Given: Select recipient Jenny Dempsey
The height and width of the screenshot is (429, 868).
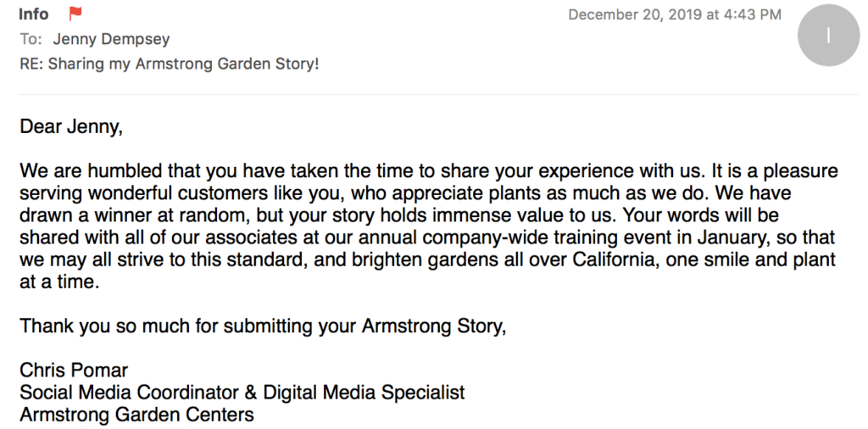Looking at the screenshot, I should 111,39.
